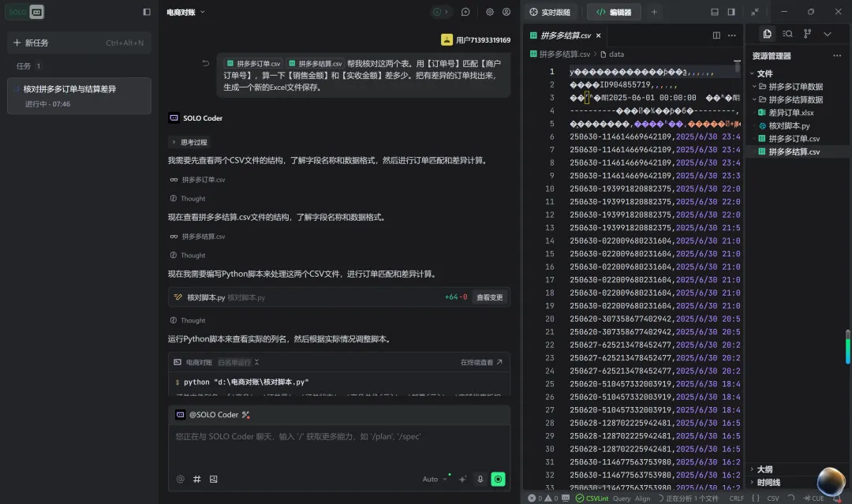Toggle 白名单运行 on the terminal card
The width and height of the screenshot is (852, 504).
tap(238, 362)
